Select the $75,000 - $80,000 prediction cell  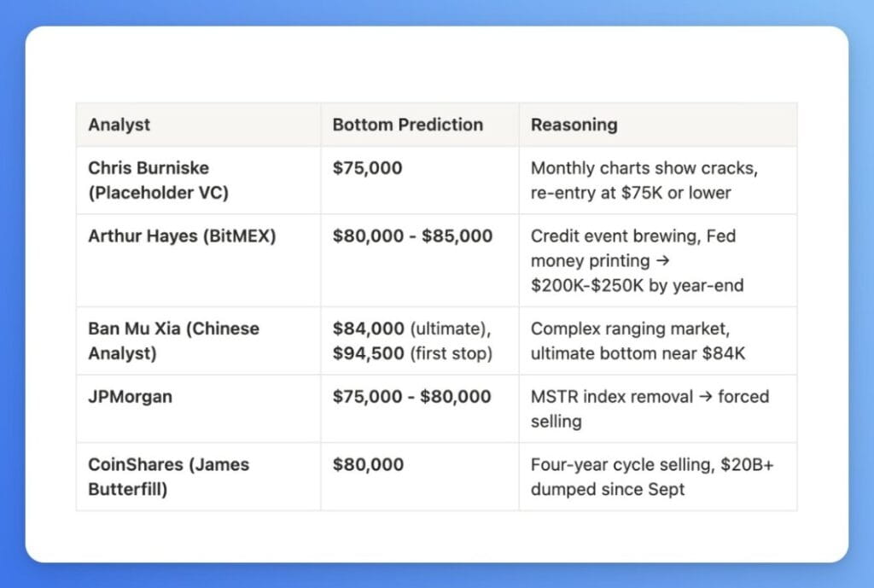point(411,397)
